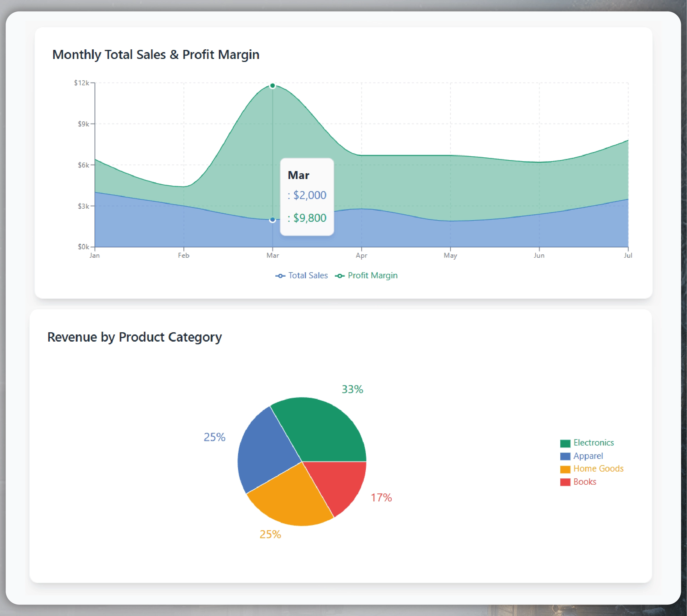
Task: Click the blue Total Sales point at Mar
Action: tap(273, 220)
